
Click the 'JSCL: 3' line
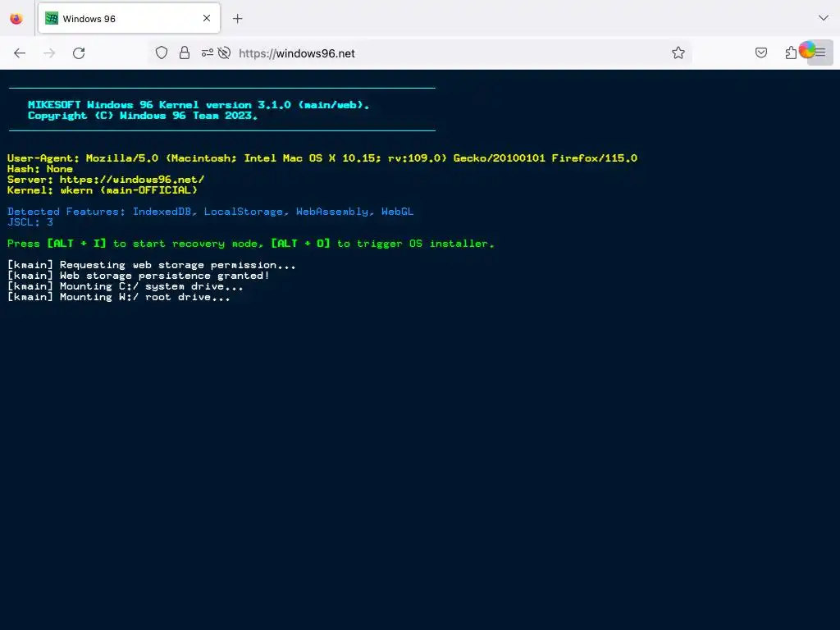[x=30, y=222]
